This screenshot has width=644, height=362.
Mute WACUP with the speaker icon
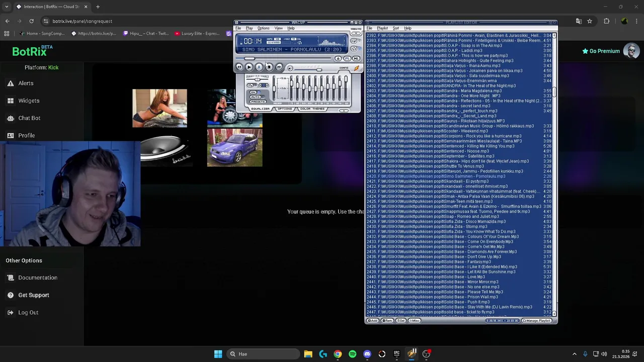point(290,68)
